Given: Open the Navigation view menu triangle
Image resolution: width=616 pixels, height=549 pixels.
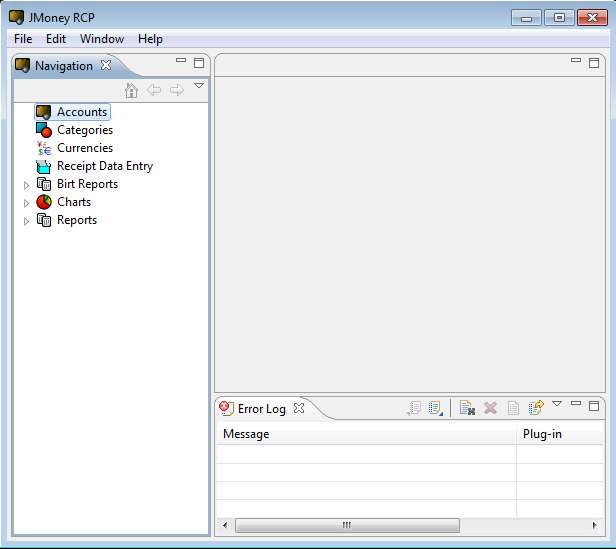Looking at the screenshot, I should tap(199, 85).
